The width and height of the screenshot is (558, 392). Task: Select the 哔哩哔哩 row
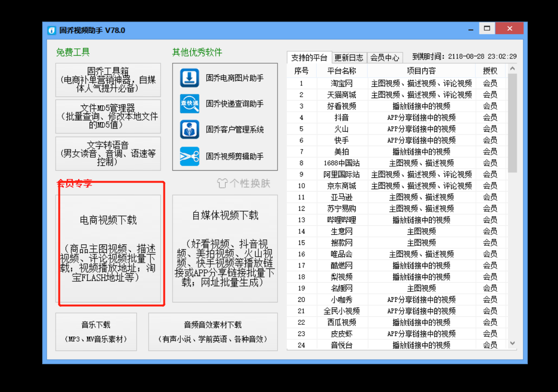397,220
